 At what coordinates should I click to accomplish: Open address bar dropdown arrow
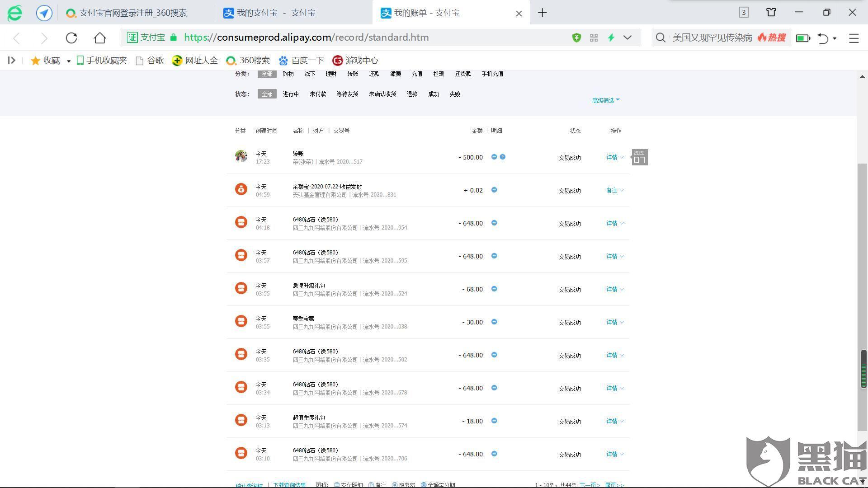point(627,38)
